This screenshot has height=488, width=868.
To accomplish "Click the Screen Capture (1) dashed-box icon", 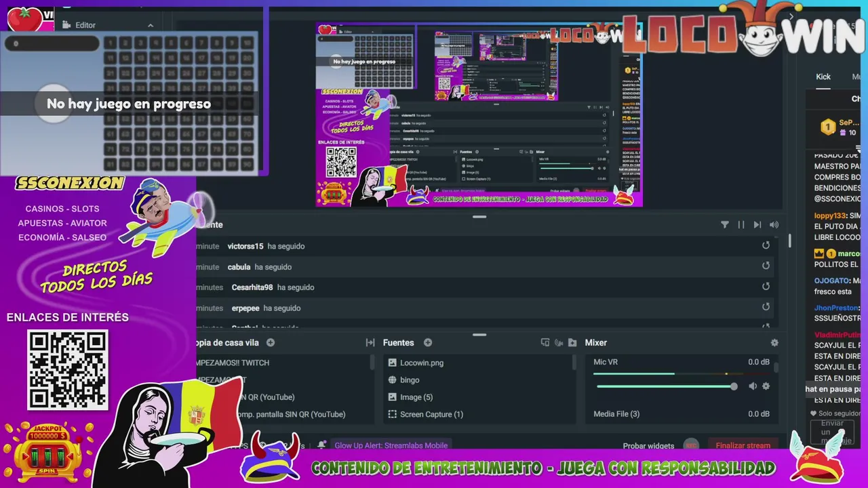I will coord(392,414).
